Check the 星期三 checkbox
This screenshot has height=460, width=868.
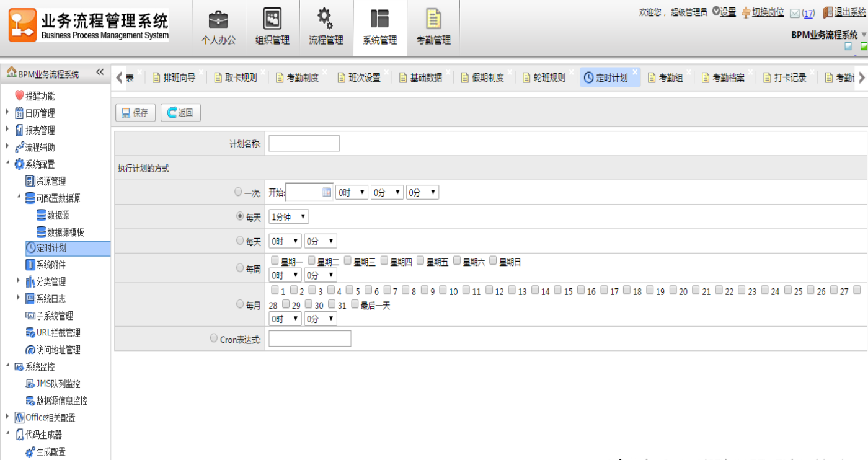[348, 261]
